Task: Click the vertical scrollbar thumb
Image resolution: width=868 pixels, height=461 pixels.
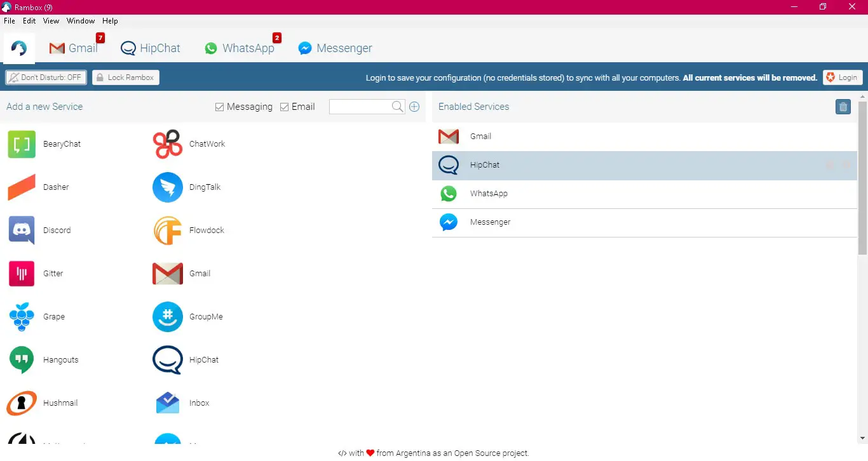Action: point(862,178)
